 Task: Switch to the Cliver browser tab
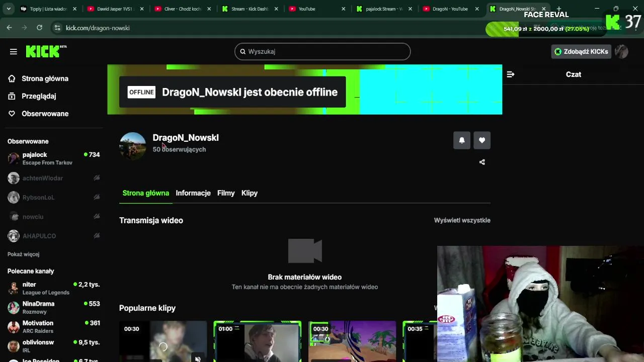(182, 9)
